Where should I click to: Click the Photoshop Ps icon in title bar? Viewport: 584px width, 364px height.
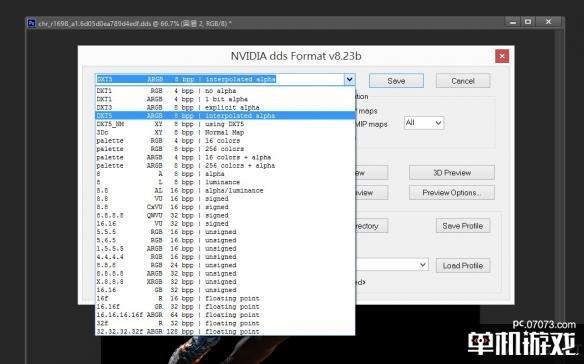[32, 23]
